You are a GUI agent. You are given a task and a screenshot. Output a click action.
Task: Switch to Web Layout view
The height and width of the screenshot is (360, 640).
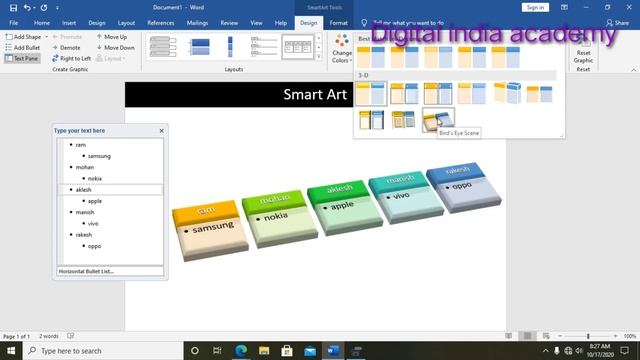coord(546,336)
